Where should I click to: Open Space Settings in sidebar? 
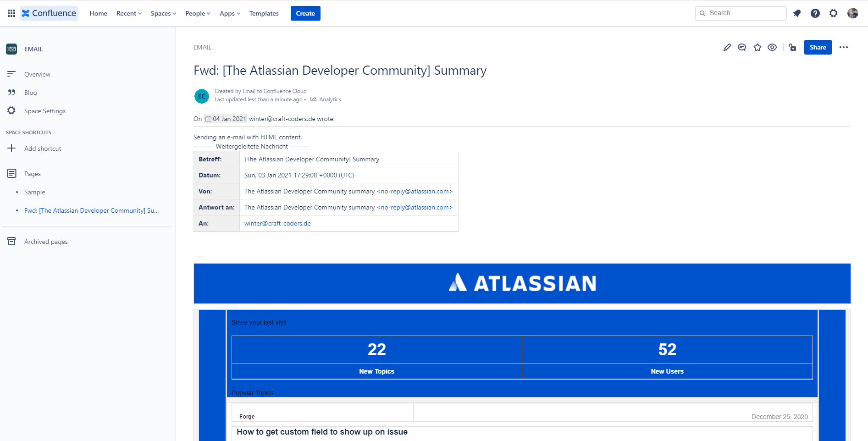45,111
